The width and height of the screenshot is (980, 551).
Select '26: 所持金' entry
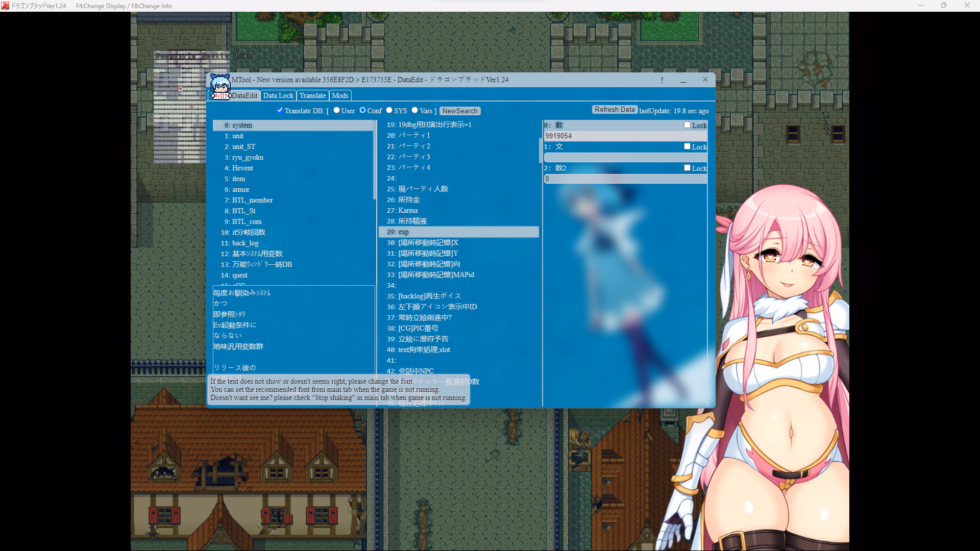[458, 200]
